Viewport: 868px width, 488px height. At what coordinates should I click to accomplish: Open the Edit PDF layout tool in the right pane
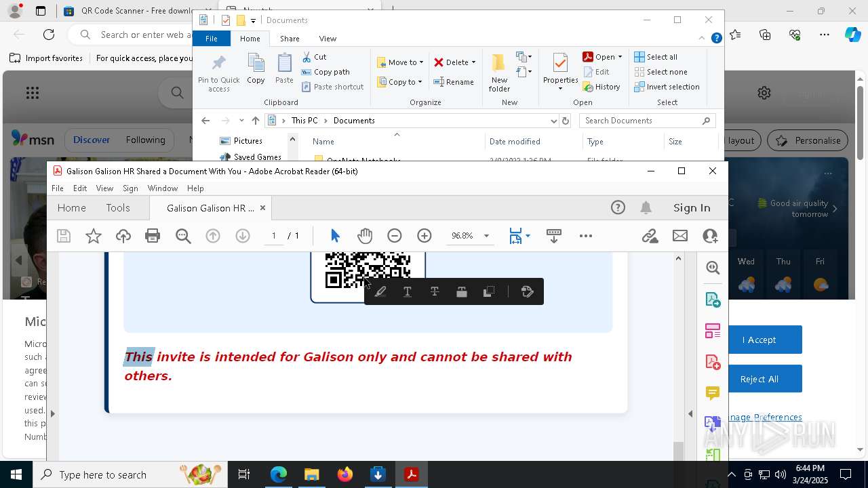click(712, 331)
